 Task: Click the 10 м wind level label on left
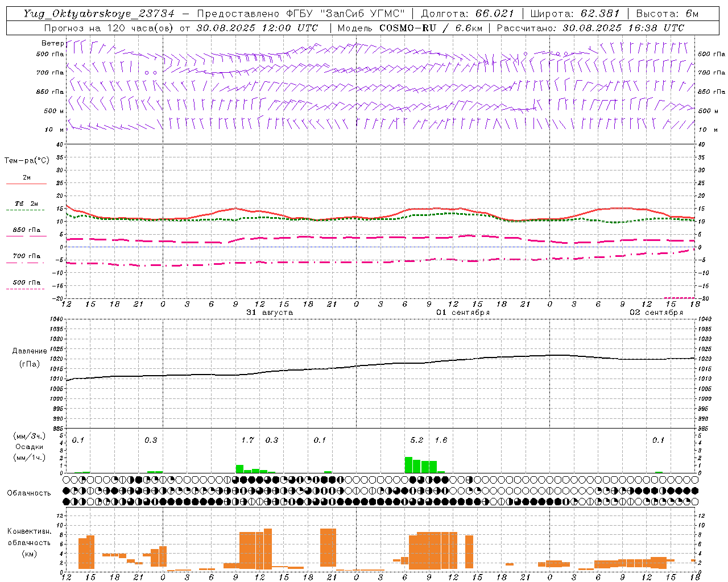click(x=54, y=130)
